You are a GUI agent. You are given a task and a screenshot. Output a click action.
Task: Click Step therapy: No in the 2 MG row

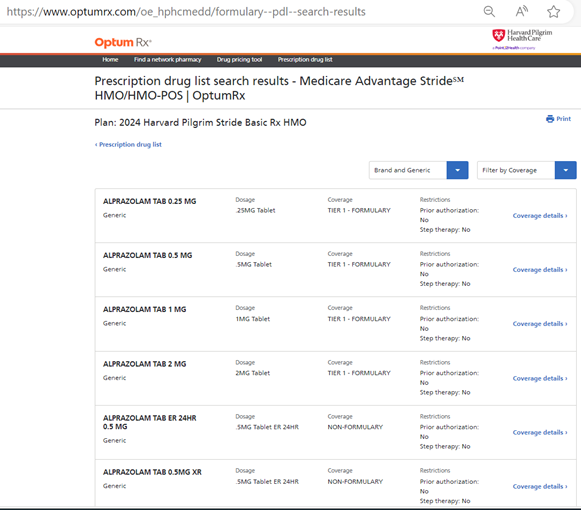point(445,393)
